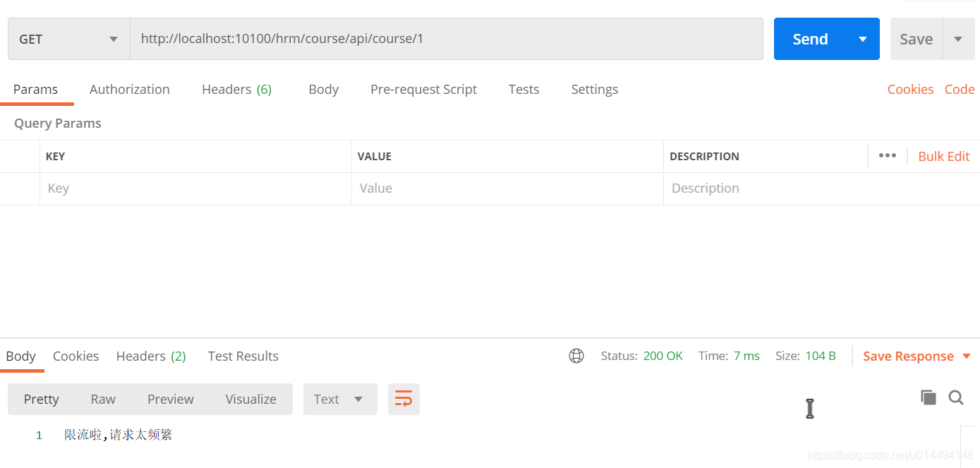The image size is (980, 468).
Task: Click the response text line 1
Action: click(x=119, y=435)
